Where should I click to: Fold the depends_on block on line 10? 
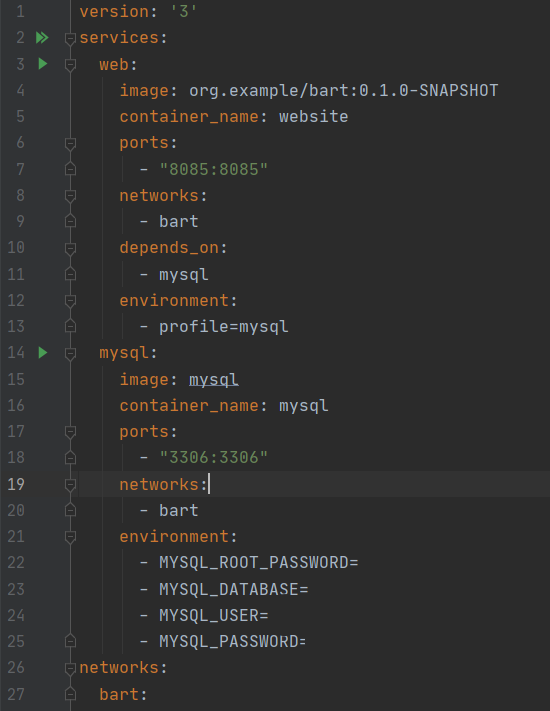(x=70, y=249)
